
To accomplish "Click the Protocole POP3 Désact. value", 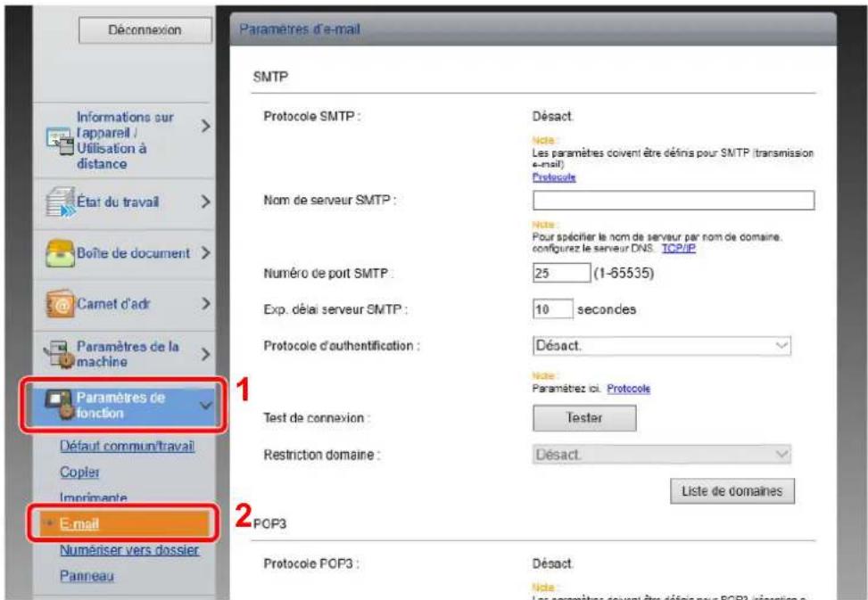I will click(x=552, y=563).
